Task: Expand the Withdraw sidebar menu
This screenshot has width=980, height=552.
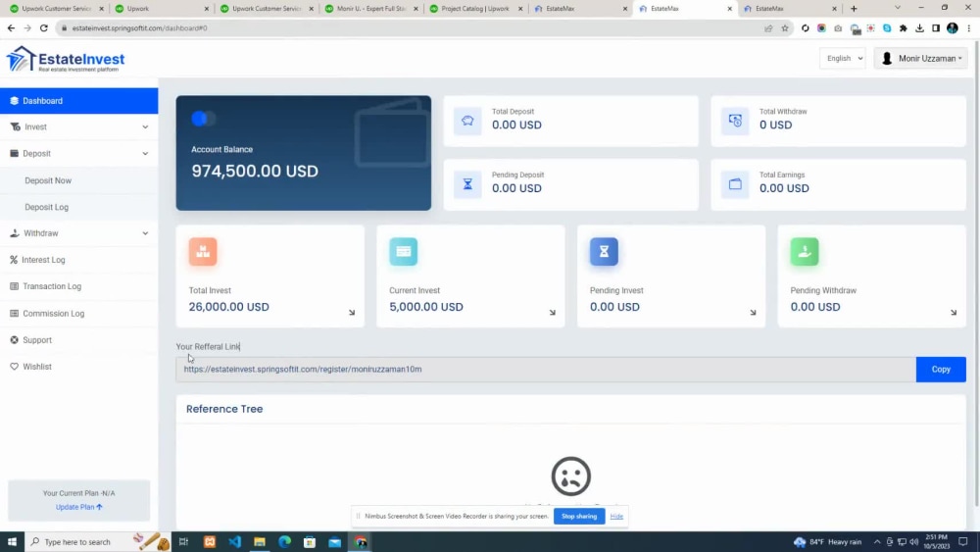Action: click(x=78, y=233)
